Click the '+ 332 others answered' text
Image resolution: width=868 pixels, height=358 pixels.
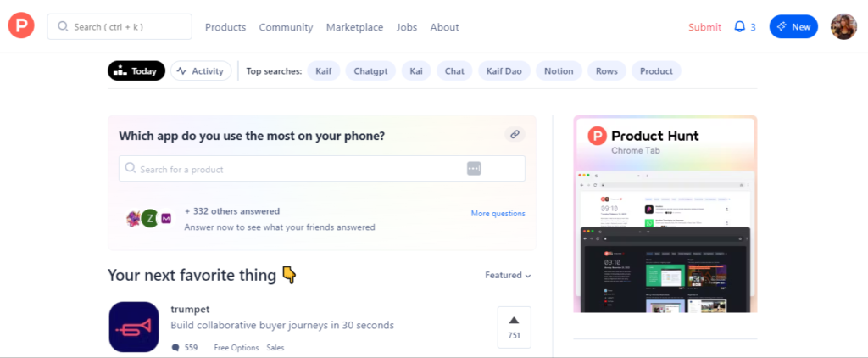232,211
